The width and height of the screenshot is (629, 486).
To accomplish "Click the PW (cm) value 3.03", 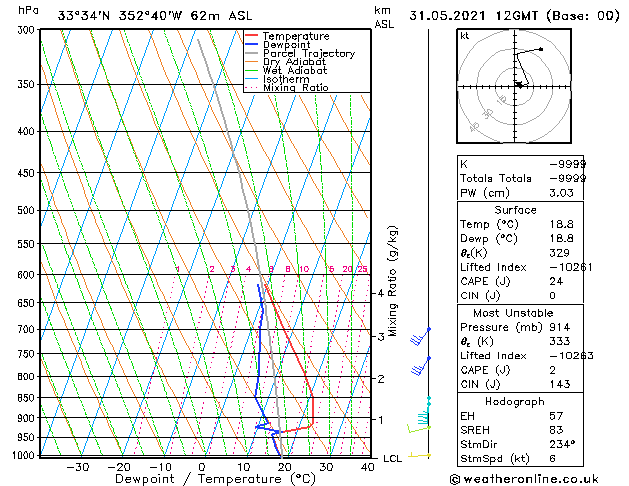I will 561,193.
